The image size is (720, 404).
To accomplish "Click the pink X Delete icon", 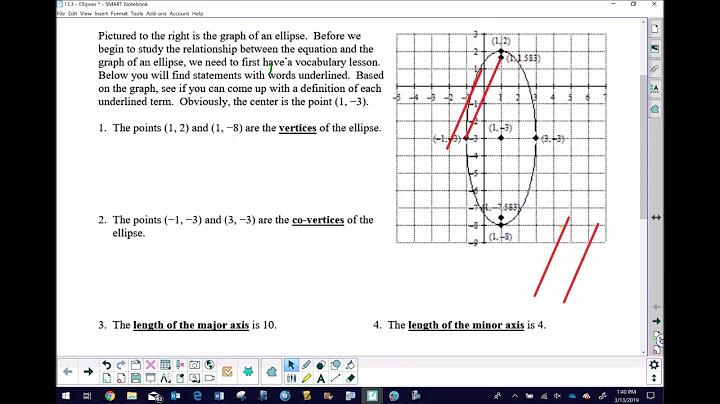I will [151, 365].
